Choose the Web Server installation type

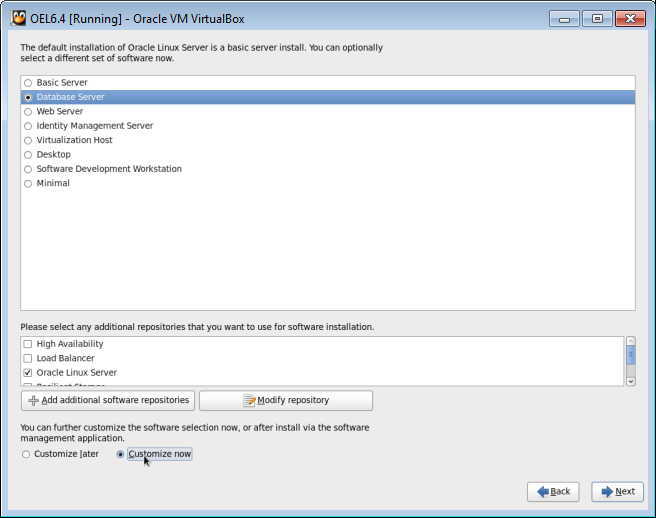click(x=28, y=112)
